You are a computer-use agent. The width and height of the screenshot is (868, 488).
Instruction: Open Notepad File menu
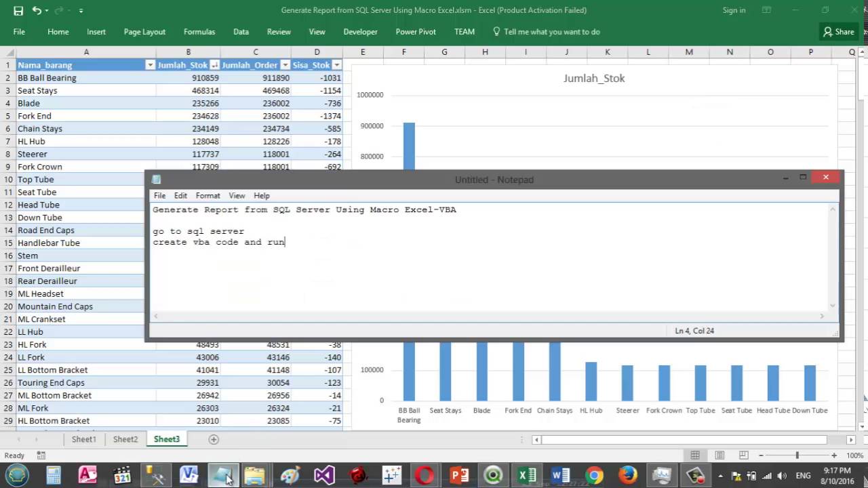point(159,195)
